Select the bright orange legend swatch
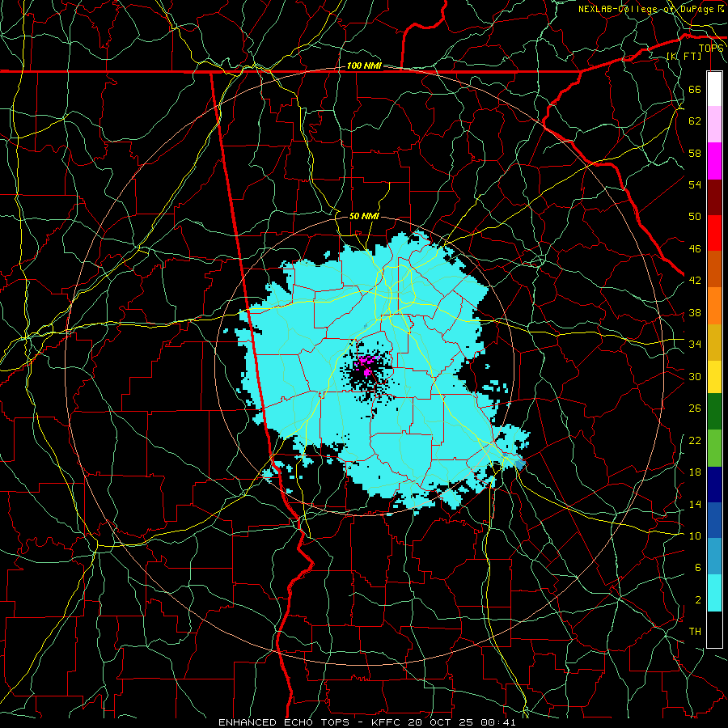The image size is (728, 728). point(714,306)
